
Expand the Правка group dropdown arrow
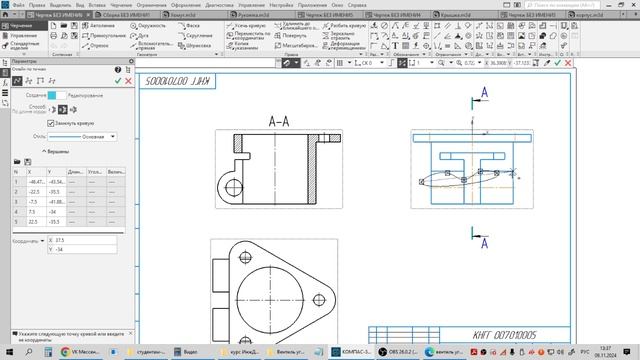[360, 54]
